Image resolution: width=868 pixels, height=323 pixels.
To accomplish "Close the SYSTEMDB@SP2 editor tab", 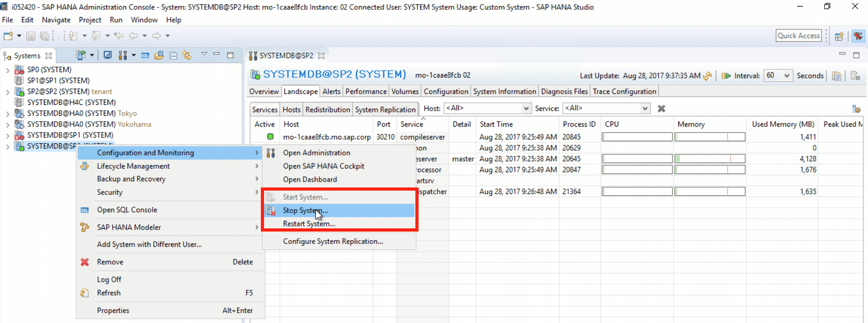I will pos(321,56).
